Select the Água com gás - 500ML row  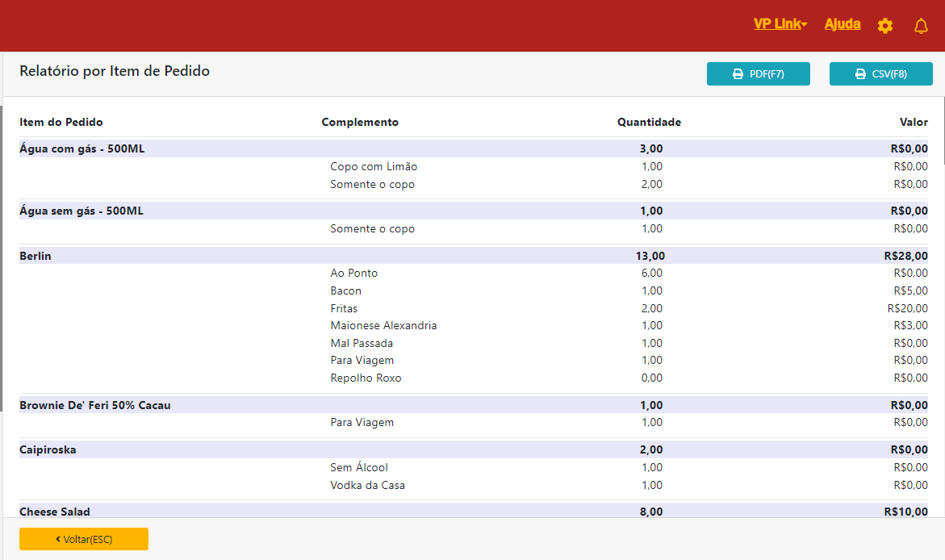[x=82, y=148]
